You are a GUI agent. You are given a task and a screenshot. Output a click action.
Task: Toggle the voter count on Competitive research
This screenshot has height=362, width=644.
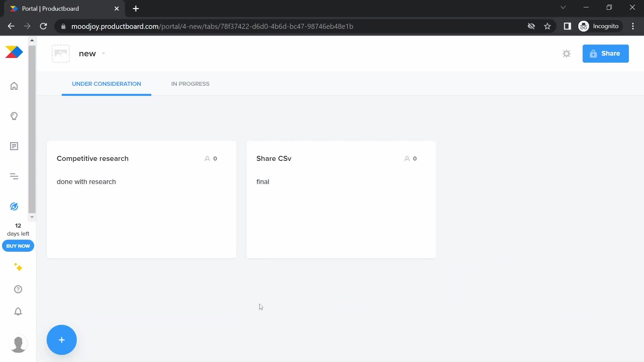[210, 158]
